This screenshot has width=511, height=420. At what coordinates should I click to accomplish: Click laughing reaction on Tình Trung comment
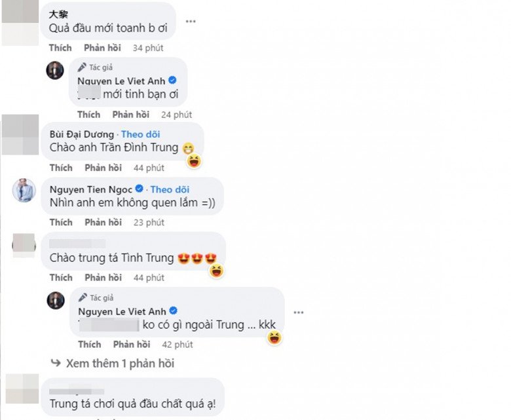coord(216,271)
